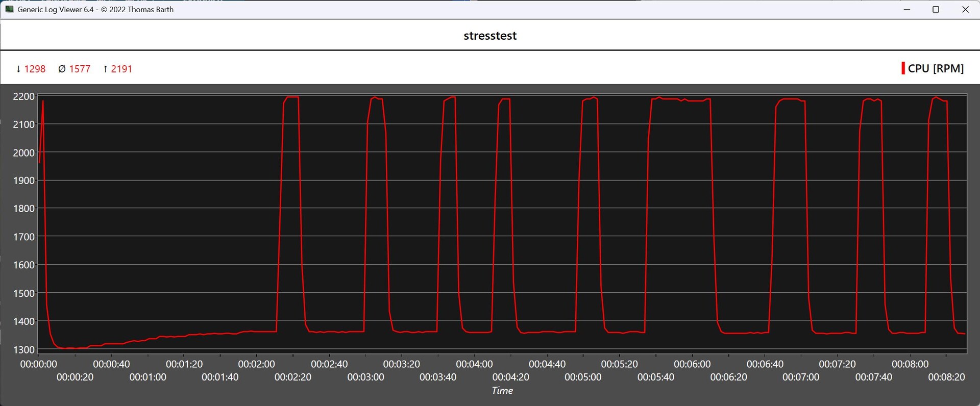Click the 00:08:20 time axis label
This screenshot has width=980, height=406.
click(x=946, y=377)
